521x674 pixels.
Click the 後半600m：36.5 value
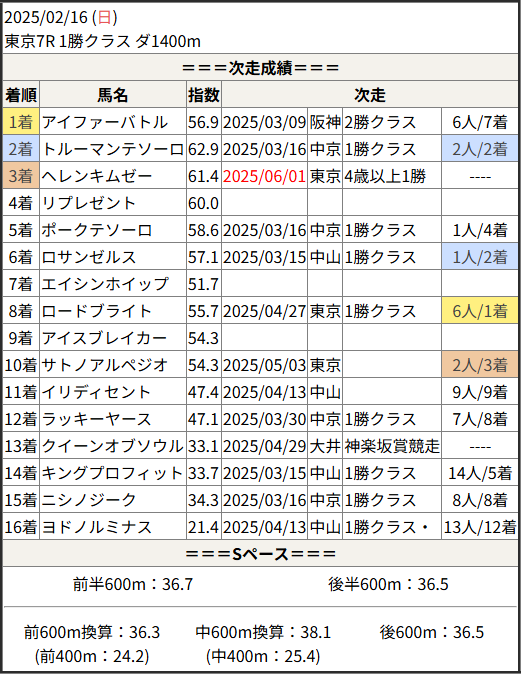pos(388,584)
